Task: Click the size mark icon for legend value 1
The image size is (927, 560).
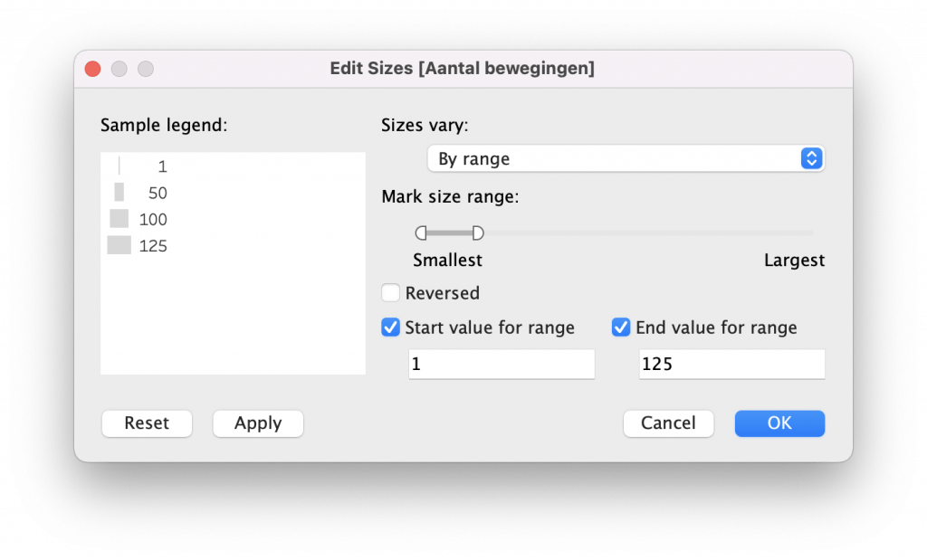Action: point(119,166)
